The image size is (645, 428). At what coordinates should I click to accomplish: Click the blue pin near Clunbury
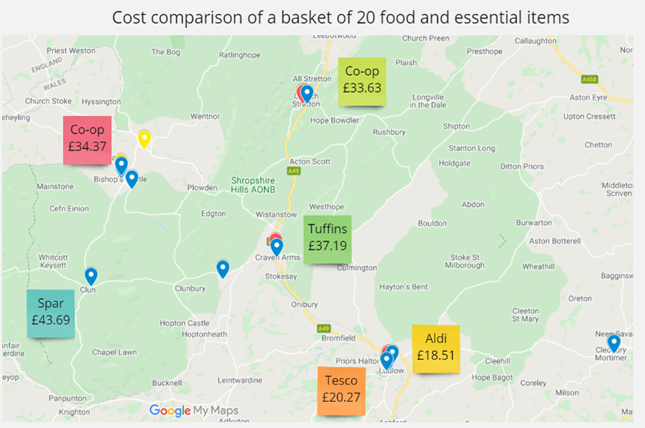pos(223,270)
